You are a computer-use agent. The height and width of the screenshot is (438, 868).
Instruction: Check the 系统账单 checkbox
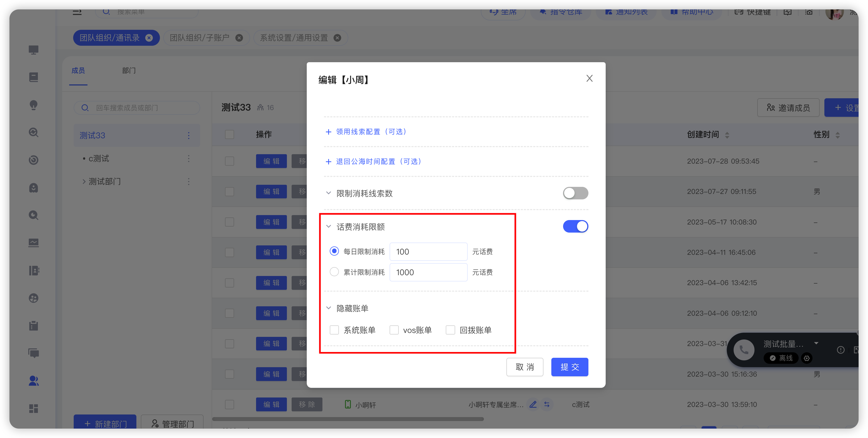pyautogui.click(x=334, y=330)
